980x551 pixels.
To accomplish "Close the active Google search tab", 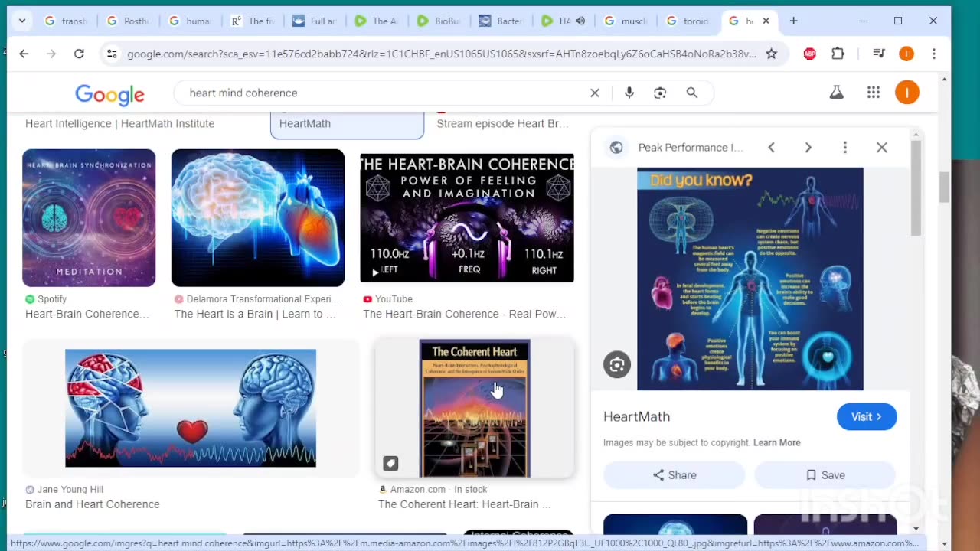I will coord(766,21).
